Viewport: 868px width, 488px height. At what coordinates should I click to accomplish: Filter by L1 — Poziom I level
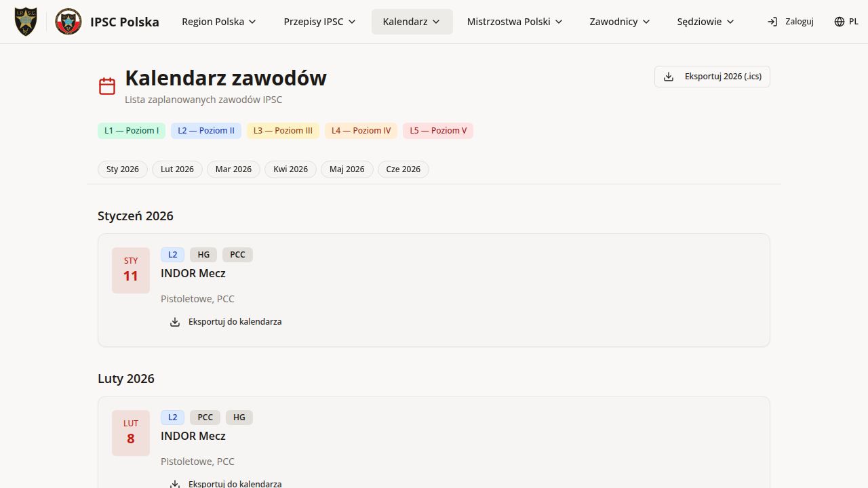132,131
